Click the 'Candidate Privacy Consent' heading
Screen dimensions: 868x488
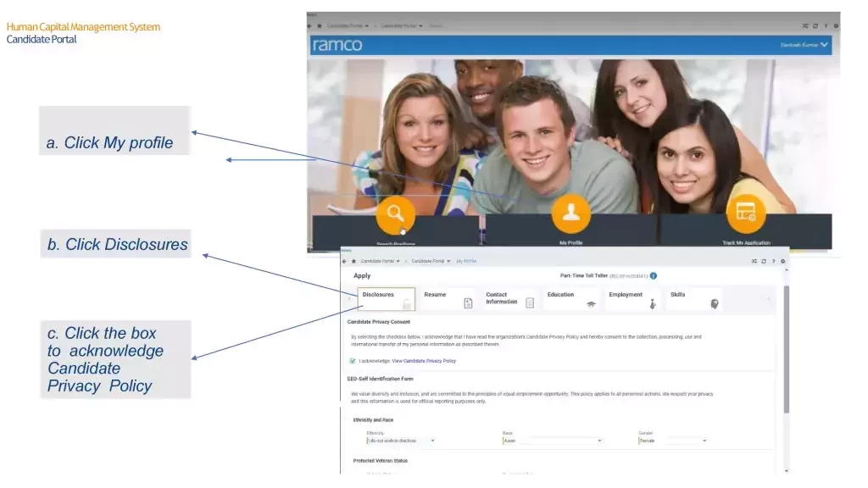tap(379, 322)
